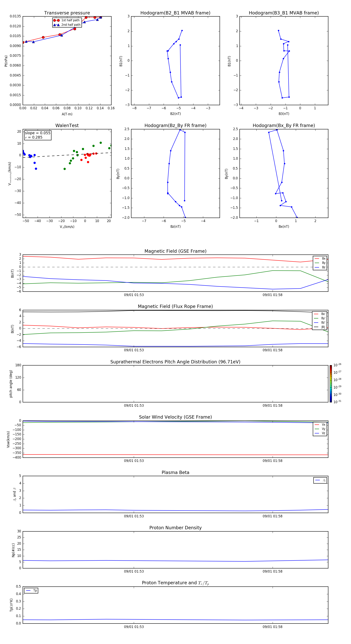Click the 'pitch angle (deg)' y-axis label
Screen dimensions: 351x644
(11, 384)
